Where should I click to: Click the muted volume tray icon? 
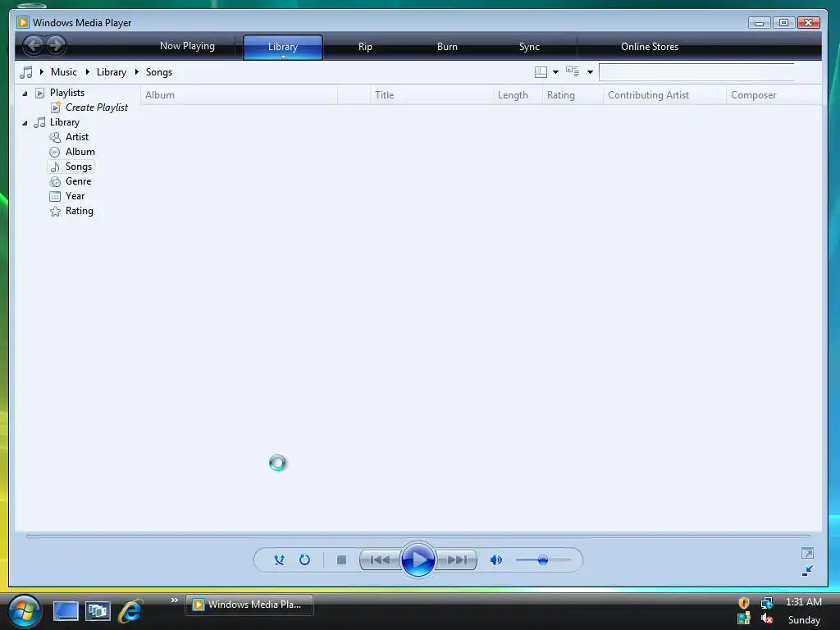click(x=767, y=619)
